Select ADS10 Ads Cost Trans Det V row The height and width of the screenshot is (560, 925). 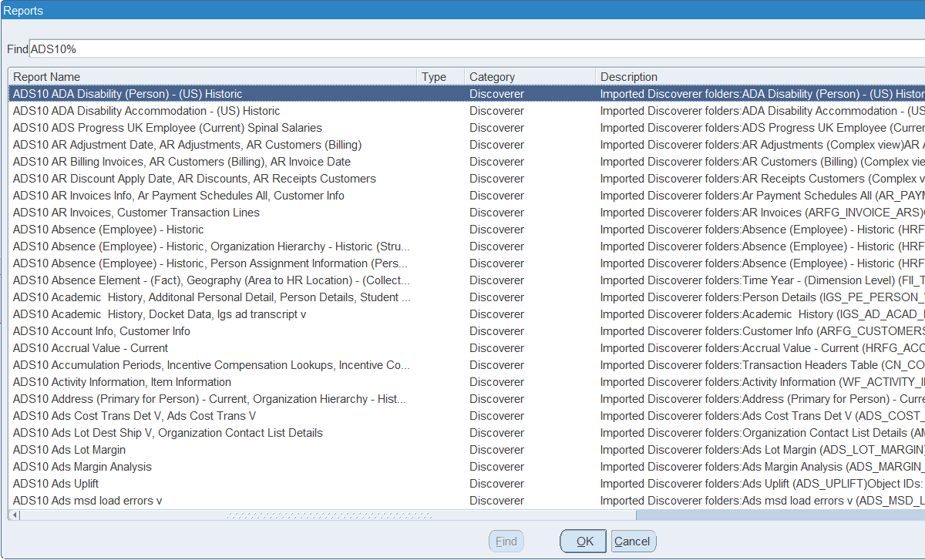(x=467, y=416)
